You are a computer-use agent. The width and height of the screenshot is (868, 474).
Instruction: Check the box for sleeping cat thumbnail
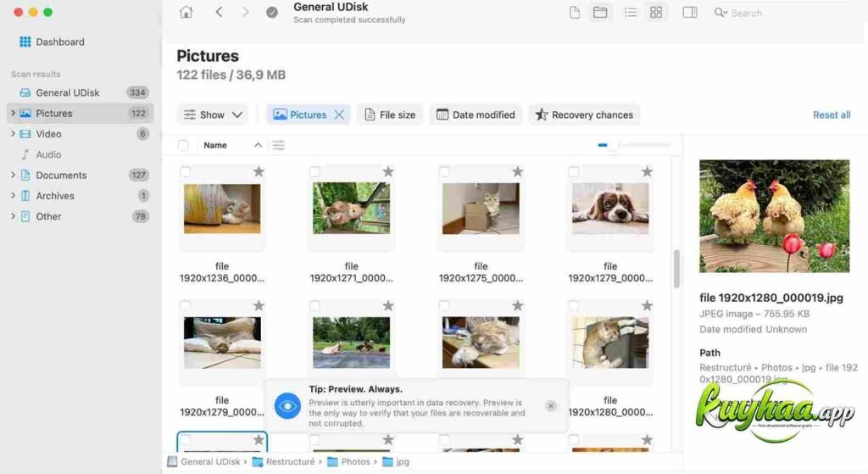[x=444, y=305]
